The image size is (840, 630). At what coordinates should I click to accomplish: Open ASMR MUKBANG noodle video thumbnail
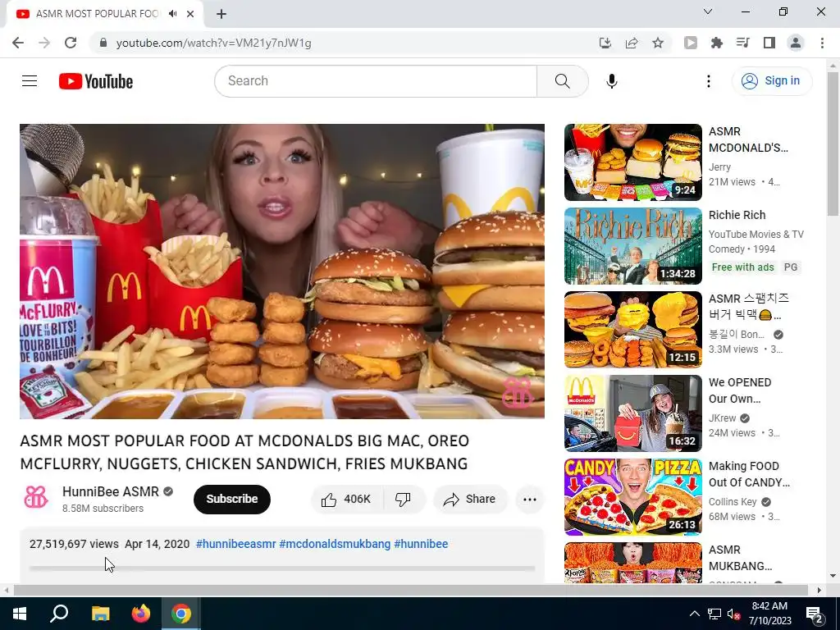pos(632,563)
